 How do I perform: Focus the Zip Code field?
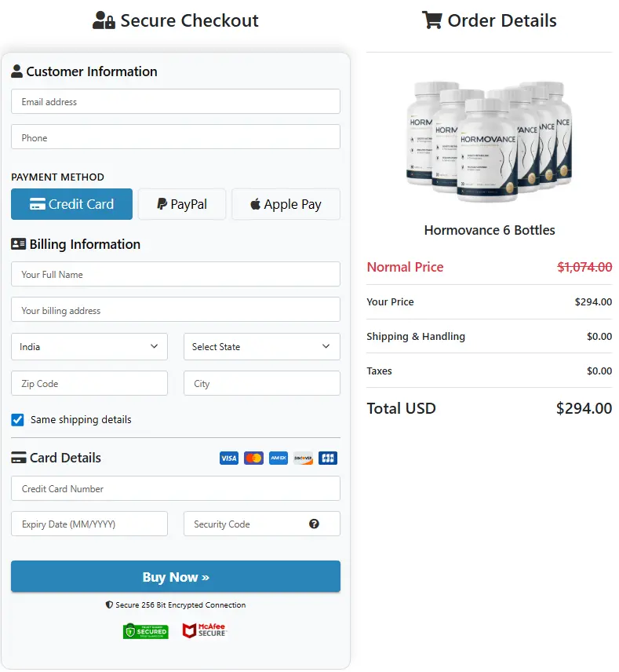click(89, 383)
